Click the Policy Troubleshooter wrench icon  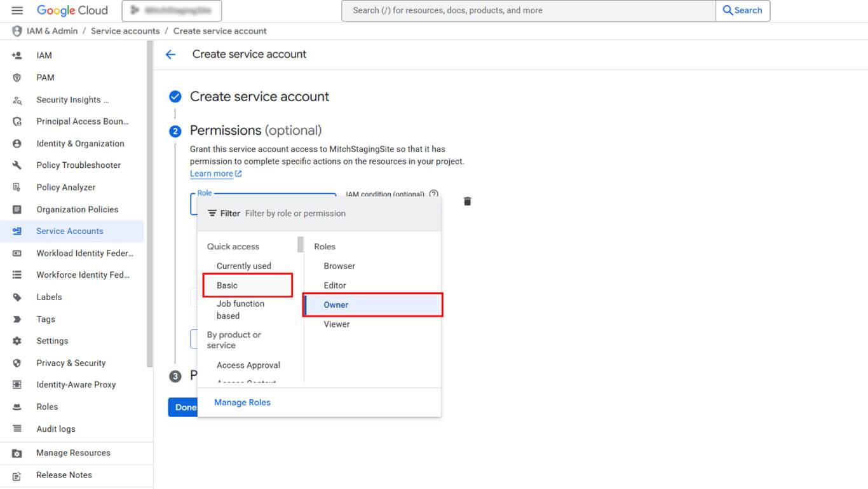(17, 165)
